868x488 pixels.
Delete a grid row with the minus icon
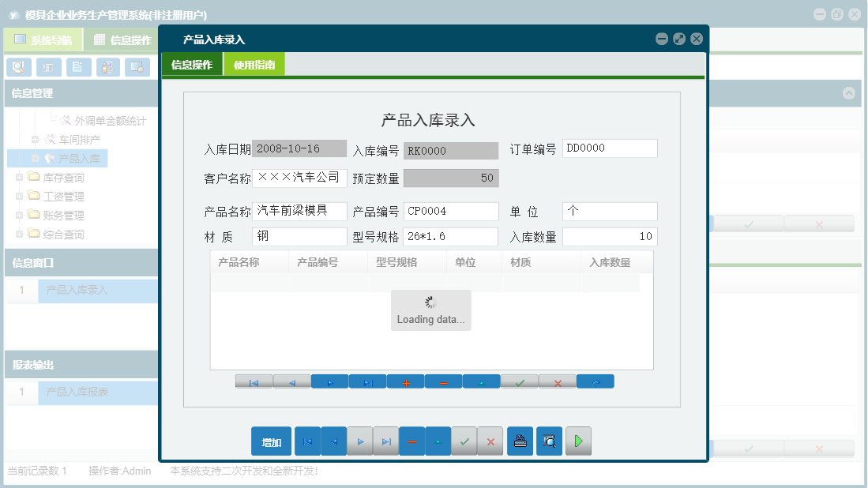point(443,381)
